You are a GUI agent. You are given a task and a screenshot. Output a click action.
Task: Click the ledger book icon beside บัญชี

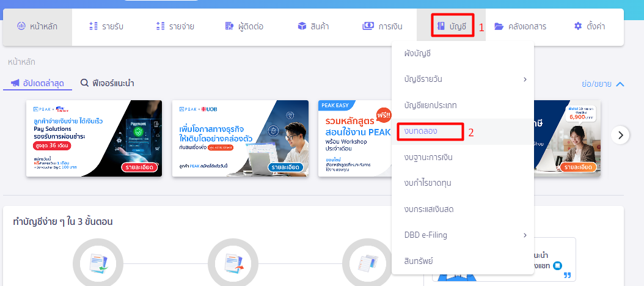pyautogui.click(x=441, y=26)
